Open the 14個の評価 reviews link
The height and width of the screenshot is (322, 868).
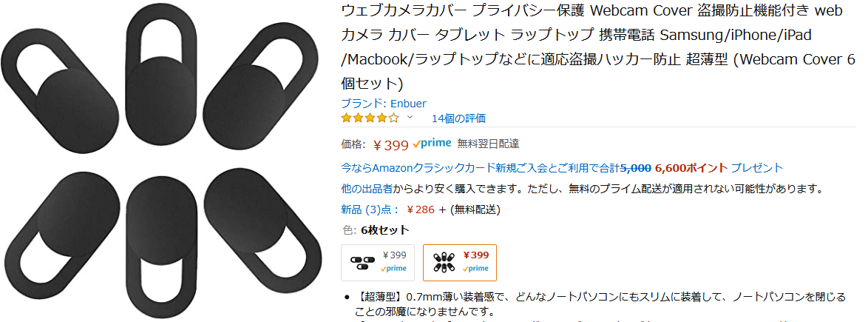[x=458, y=118]
